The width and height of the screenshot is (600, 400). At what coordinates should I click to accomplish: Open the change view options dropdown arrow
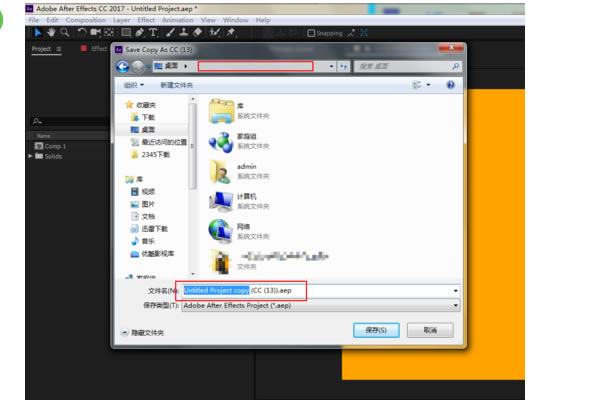pyautogui.click(x=428, y=85)
